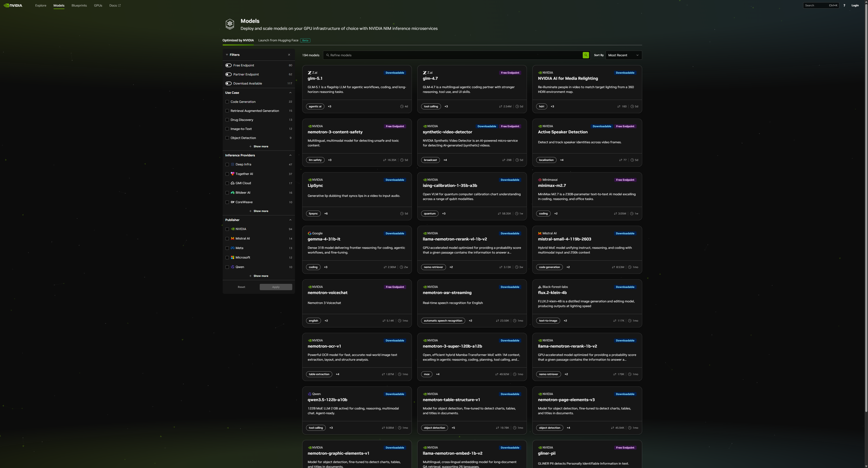Click the funnel icon beside Filters
The image size is (868, 468).
(x=227, y=55)
